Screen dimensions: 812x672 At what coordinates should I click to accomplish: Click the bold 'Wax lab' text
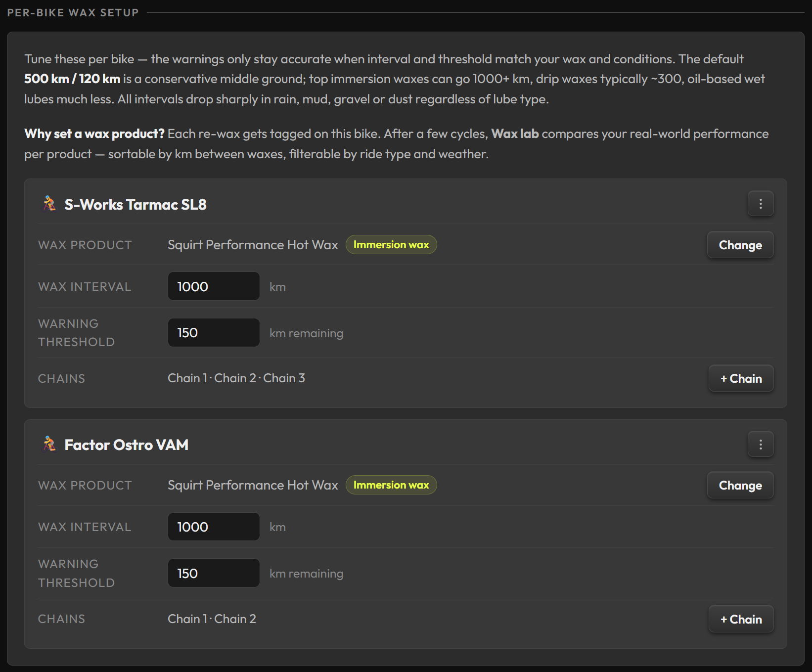tap(515, 134)
